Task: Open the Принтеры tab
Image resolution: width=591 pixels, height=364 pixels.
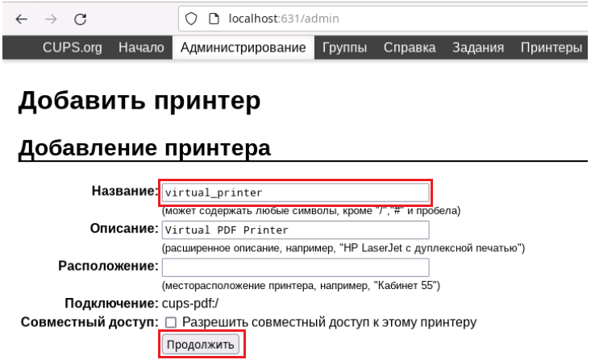Action: 551,48
